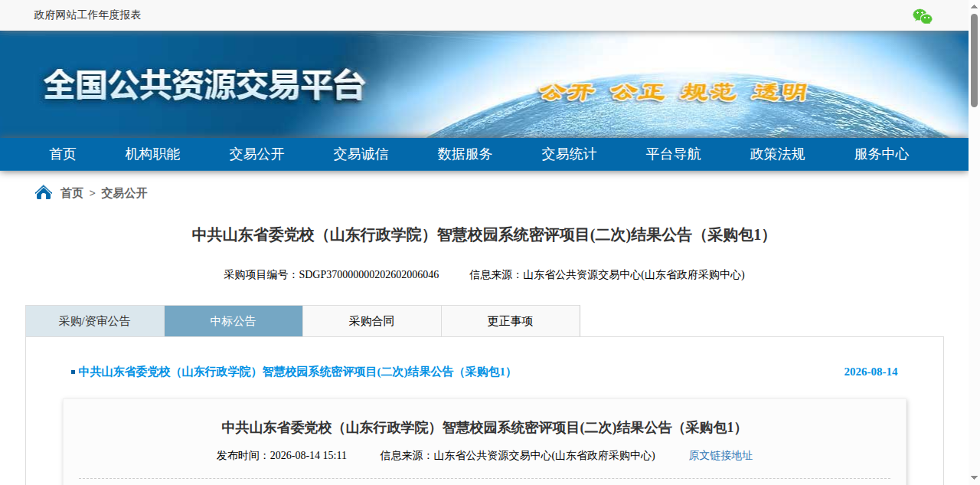
Task: Go to 首页 in navigation bar
Action: (x=63, y=154)
